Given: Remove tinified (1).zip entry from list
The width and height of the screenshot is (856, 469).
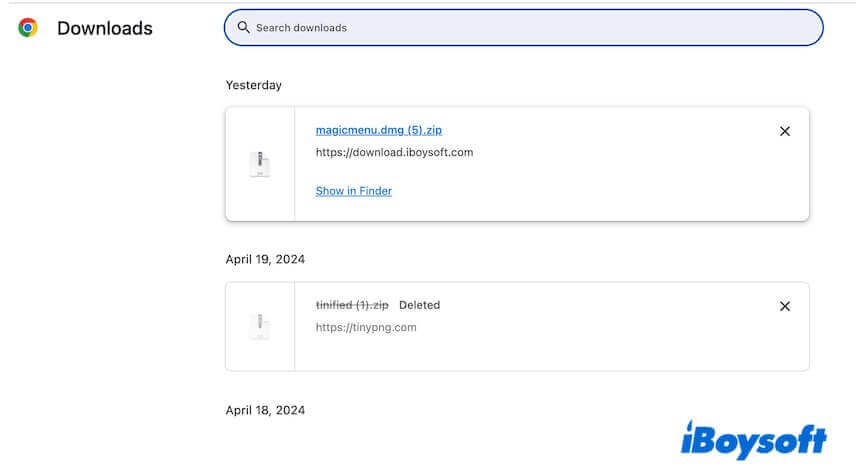Looking at the screenshot, I should tap(784, 306).
